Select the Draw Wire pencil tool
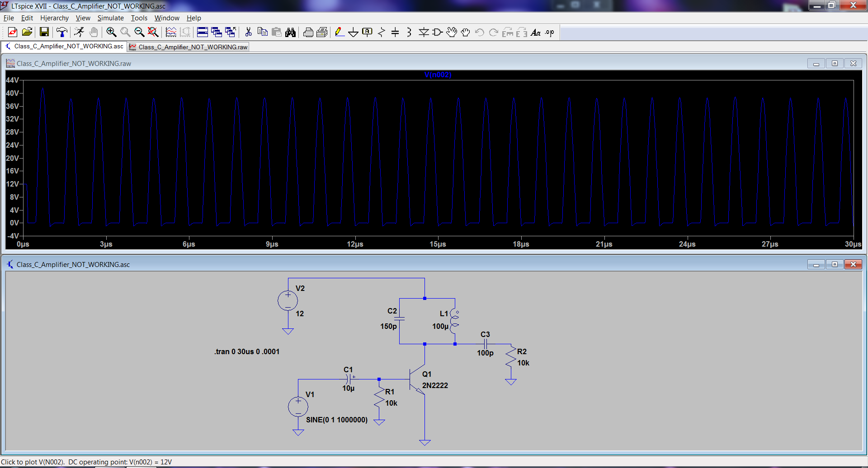 (x=340, y=32)
